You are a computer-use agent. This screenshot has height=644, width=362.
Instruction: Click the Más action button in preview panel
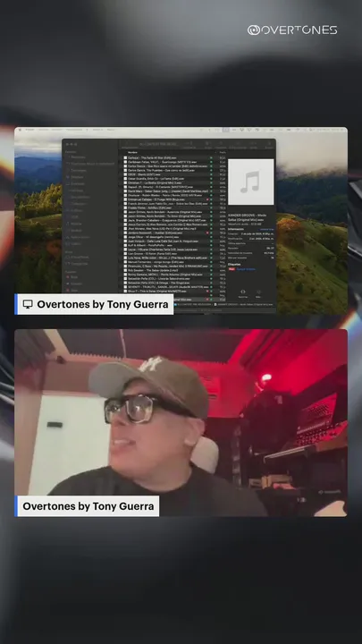258,292
